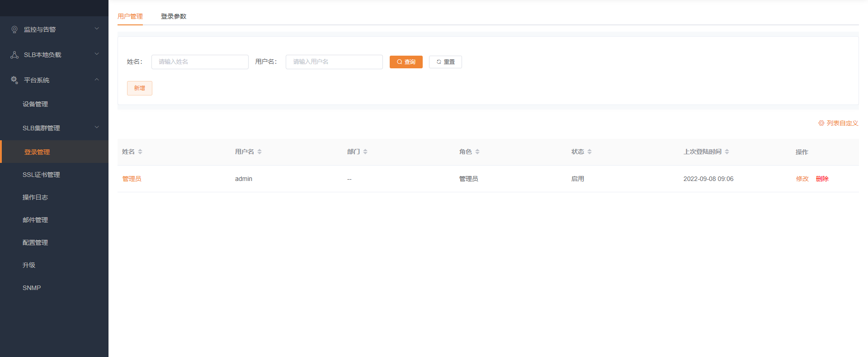Click the 新增 add user button
The width and height of the screenshot is (868, 357).
click(x=140, y=88)
